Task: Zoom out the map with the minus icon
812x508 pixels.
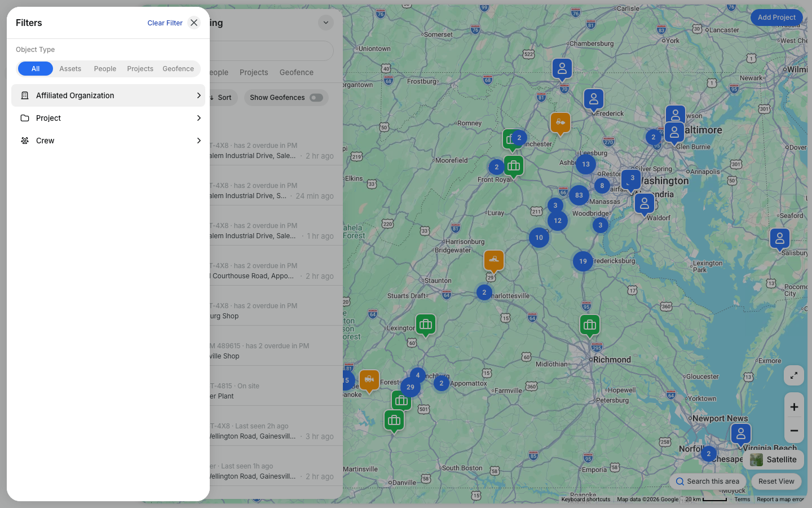Action: 794,431
